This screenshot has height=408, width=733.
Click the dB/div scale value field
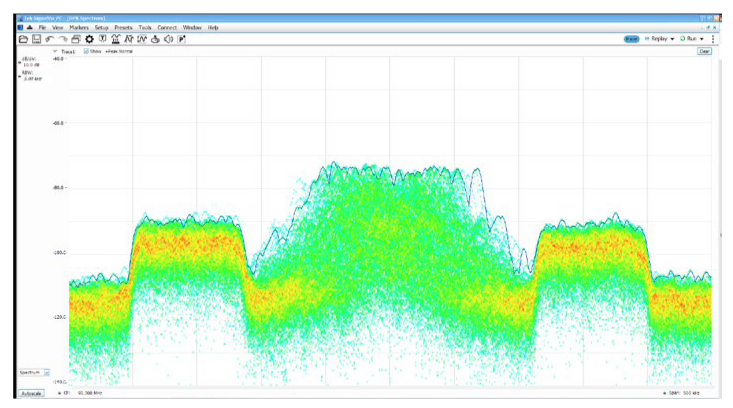tap(30, 65)
